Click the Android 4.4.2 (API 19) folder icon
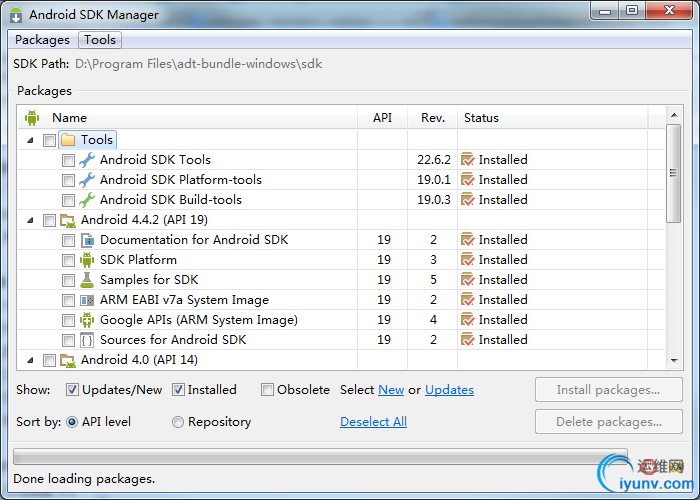 (x=68, y=220)
